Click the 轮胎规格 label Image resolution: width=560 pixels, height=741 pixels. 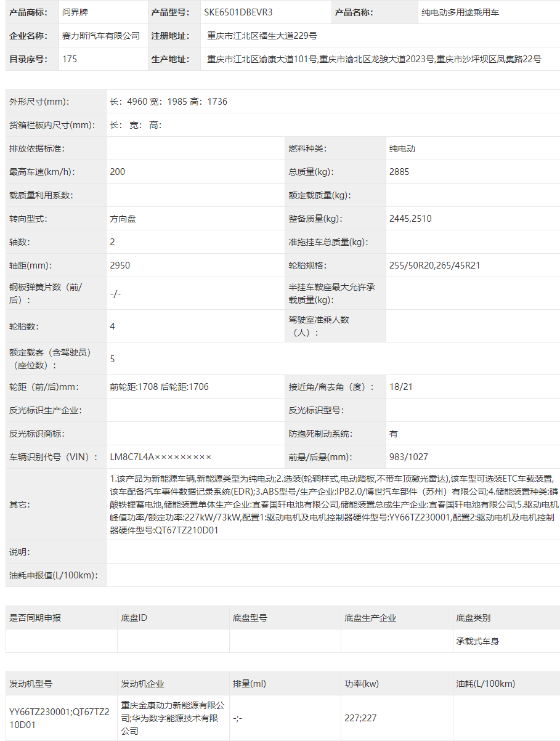pos(307,265)
